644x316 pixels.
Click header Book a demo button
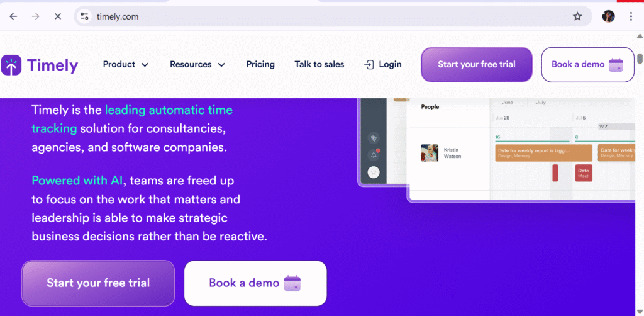click(x=588, y=64)
